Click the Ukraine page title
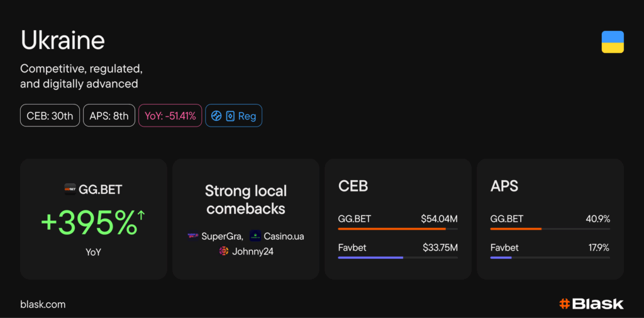This screenshot has width=644, height=318. pos(62,41)
